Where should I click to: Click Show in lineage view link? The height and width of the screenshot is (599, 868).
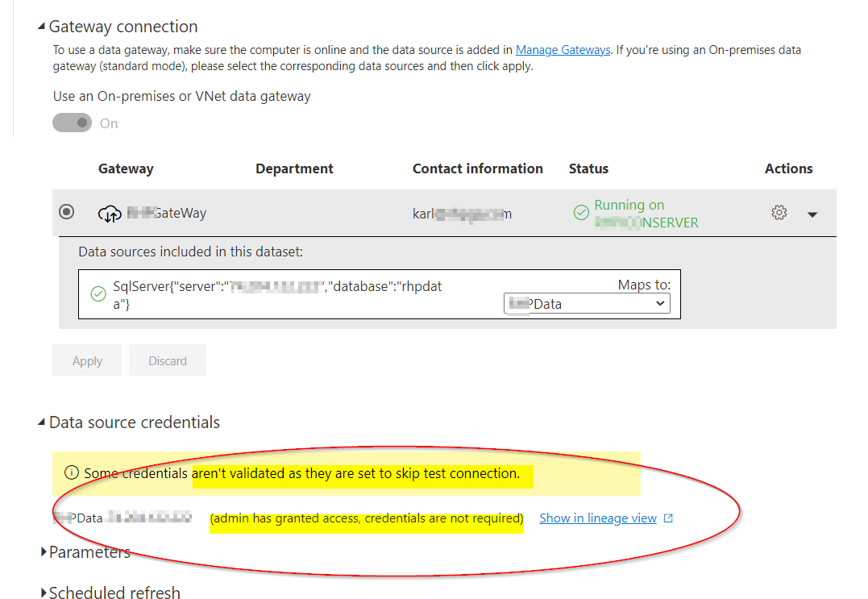pos(598,518)
